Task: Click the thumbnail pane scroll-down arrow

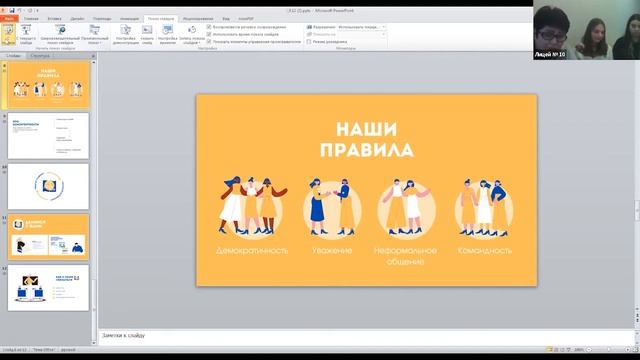Action: tap(94, 343)
